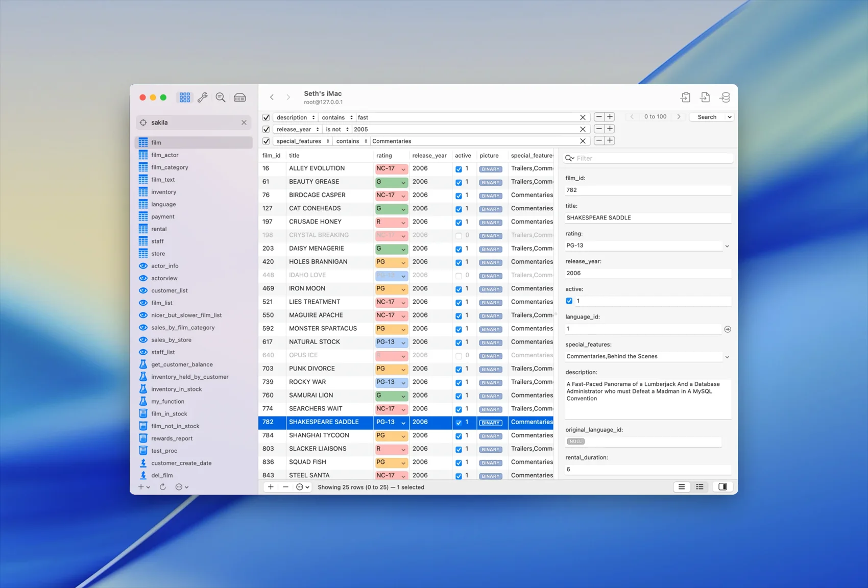
Task: Disable the release_year filter checkbox
Action: tap(266, 129)
